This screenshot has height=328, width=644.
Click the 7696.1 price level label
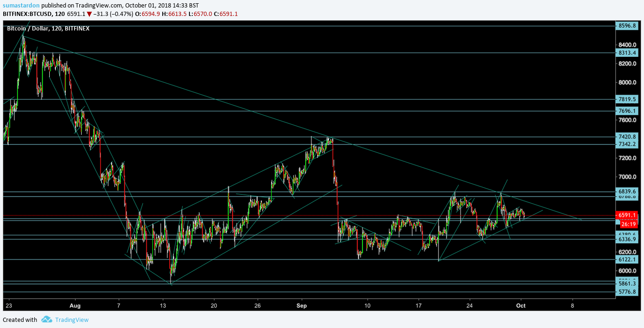pos(627,111)
